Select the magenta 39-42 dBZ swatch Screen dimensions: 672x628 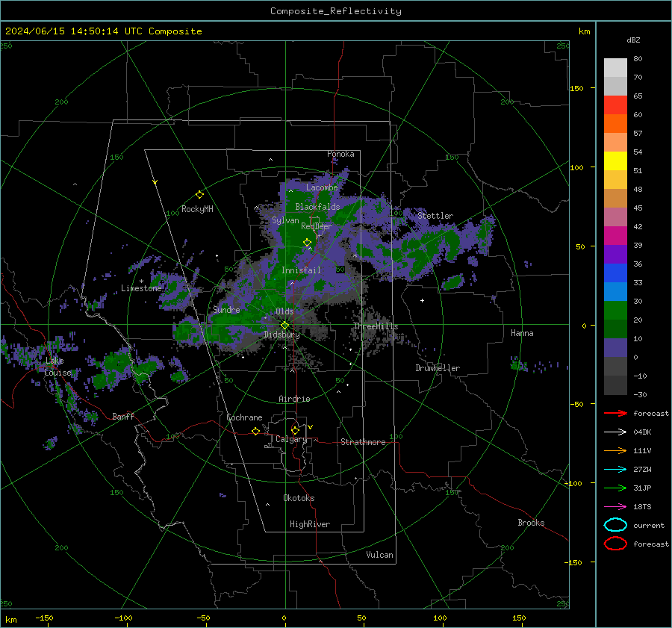(615, 235)
